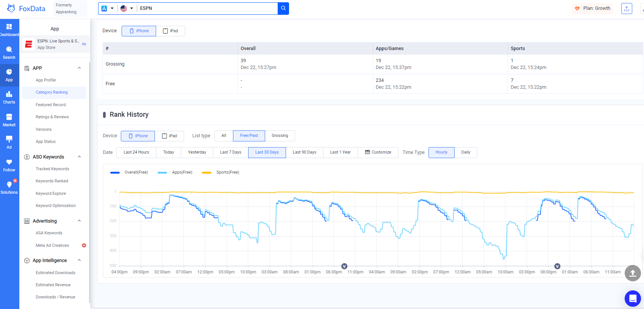Click the FoxData logo
Screen dimensions: 644x309
(26, 8)
